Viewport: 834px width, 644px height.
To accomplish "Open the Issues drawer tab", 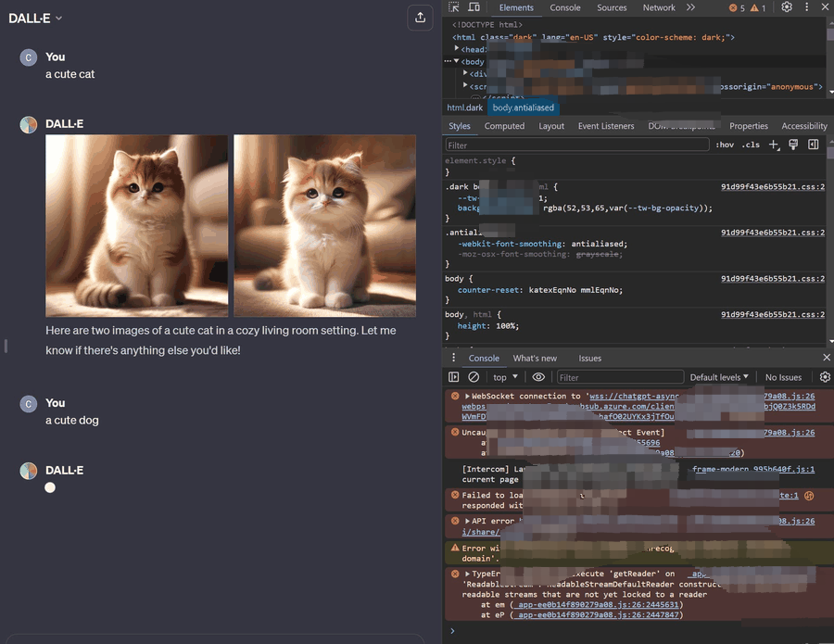I will pyautogui.click(x=590, y=359).
